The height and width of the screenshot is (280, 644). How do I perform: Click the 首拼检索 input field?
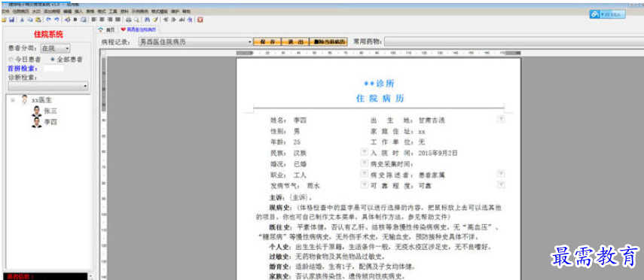53,68
